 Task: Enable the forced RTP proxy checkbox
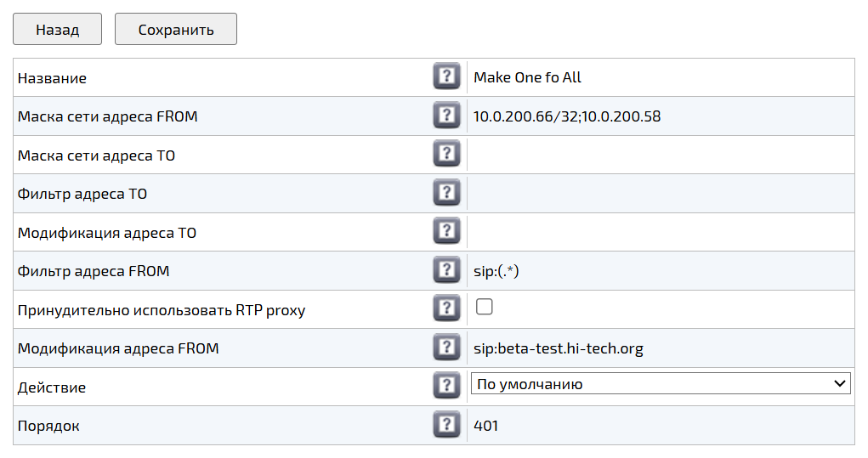coord(485,308)
